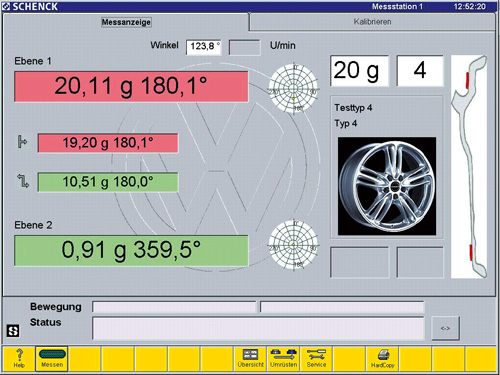
Task: Select the Messanzeige tab
Action: pos(126,22)
